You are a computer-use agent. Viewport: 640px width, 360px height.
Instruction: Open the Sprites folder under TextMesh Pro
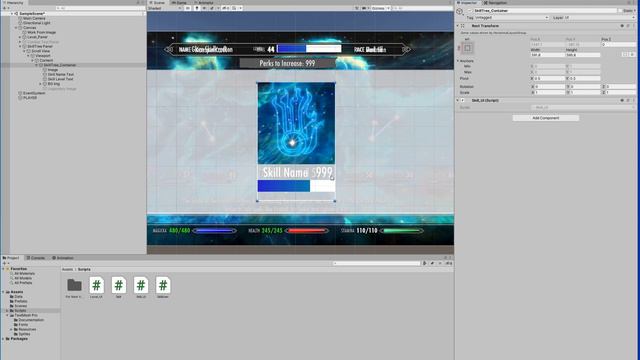coord(22,334)
